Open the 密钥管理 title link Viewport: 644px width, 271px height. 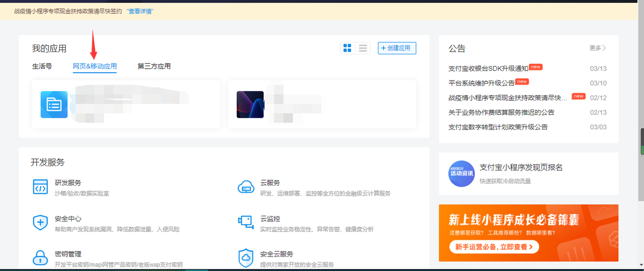click(68, 254)
